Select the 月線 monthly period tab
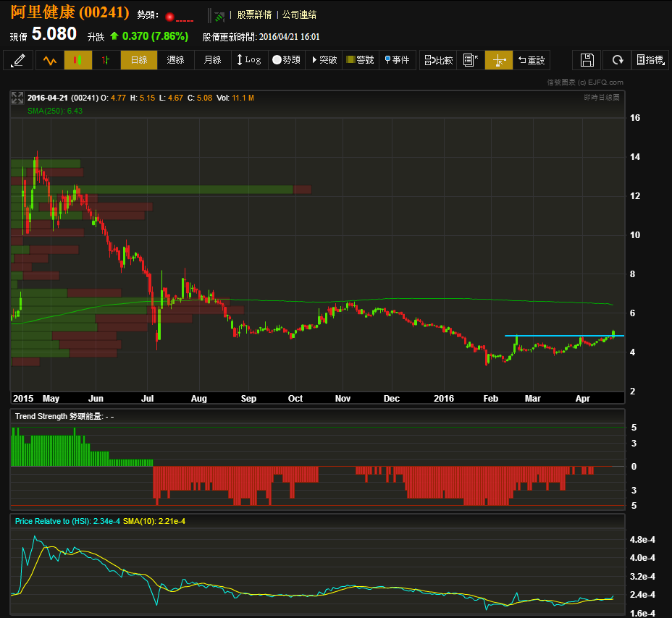Screen dimensions: 672x618 (213, 60)
